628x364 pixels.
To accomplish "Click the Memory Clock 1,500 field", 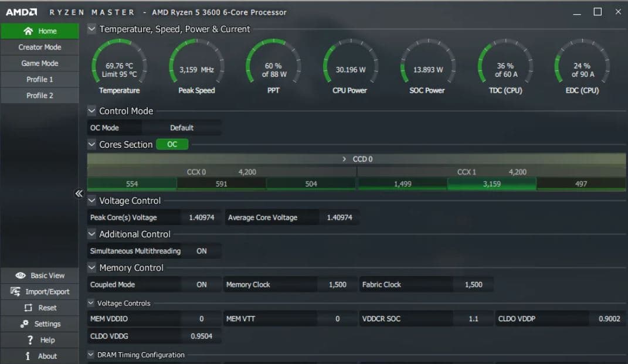I will click(337, 284).
